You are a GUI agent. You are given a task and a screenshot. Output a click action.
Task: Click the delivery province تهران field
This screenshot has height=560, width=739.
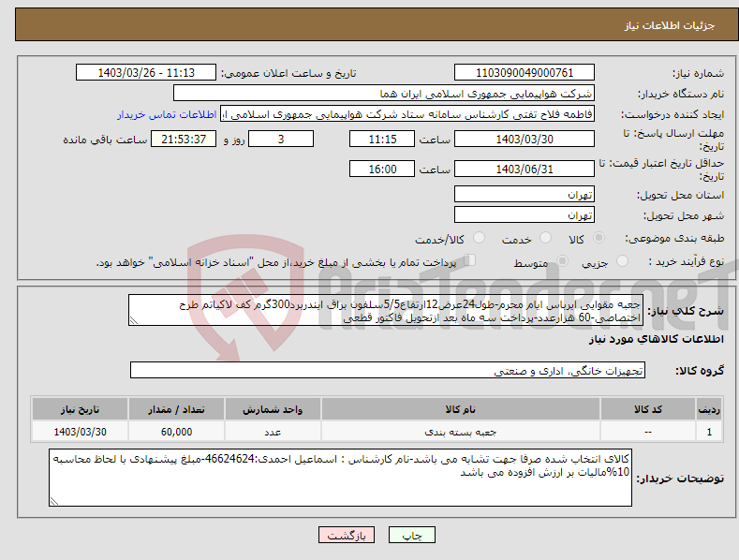(x=525, y=194)
